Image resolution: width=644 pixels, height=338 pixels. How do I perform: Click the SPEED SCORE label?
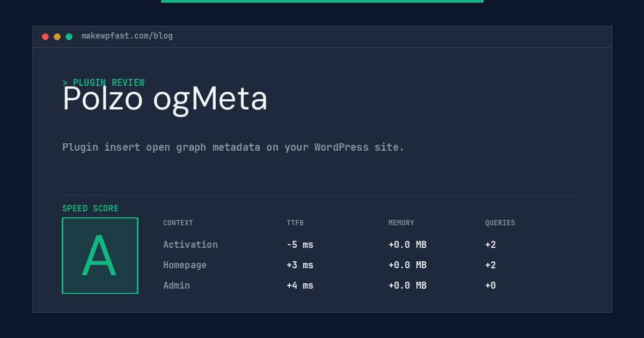click(91, 209)
